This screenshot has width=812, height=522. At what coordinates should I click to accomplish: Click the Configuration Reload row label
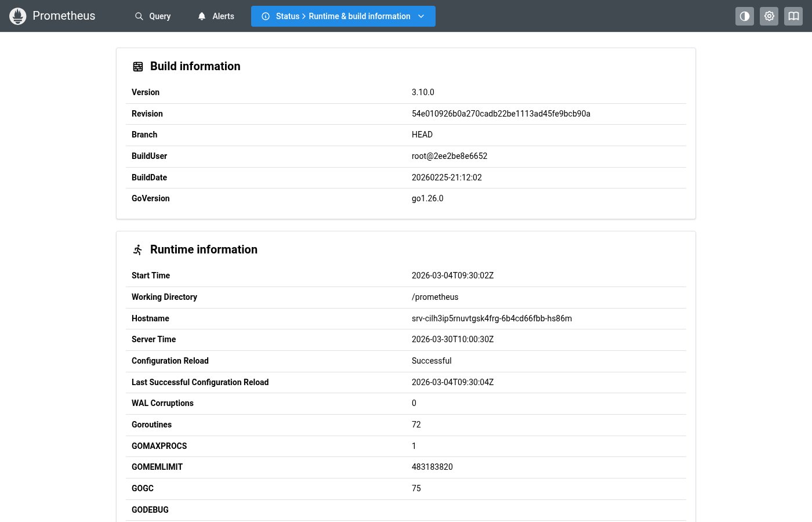point(170,361)
